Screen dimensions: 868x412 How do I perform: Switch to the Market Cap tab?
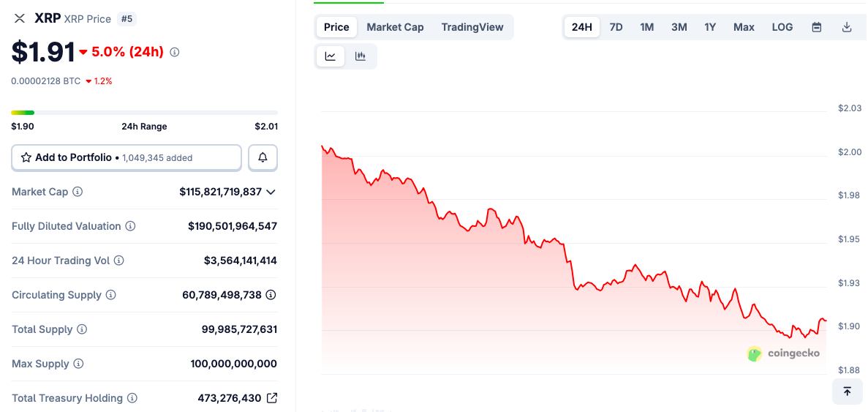pos(395,27)
